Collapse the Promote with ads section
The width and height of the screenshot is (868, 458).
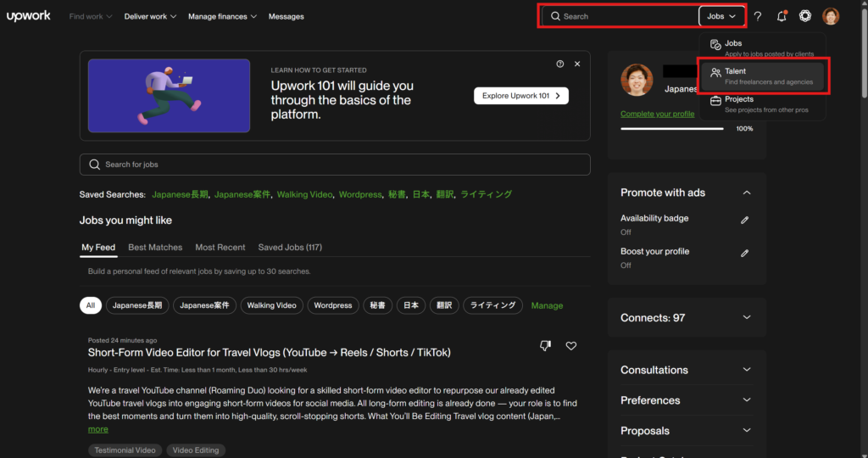click(747, 193)
